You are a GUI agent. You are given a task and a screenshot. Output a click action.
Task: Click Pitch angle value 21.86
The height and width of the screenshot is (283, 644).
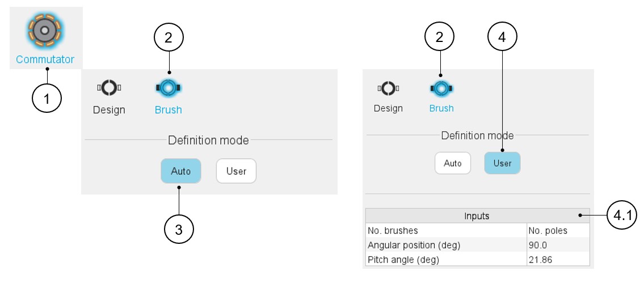(558, 260)
